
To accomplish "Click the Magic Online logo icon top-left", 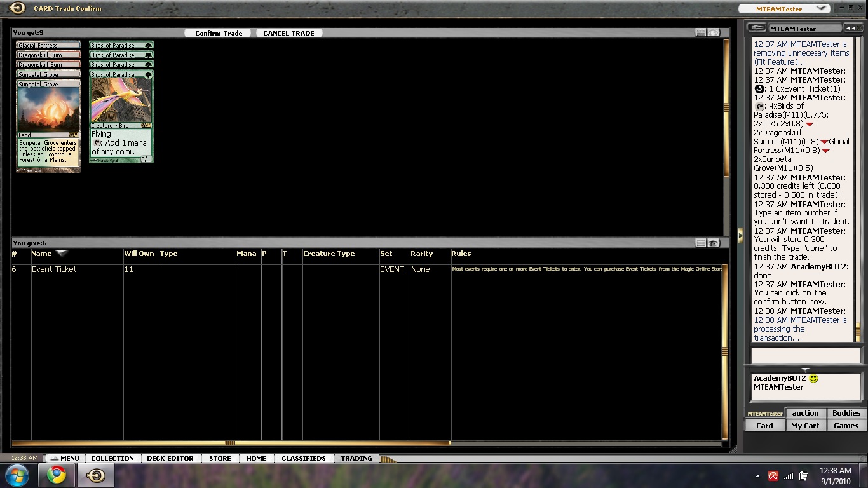I will 17,8.
